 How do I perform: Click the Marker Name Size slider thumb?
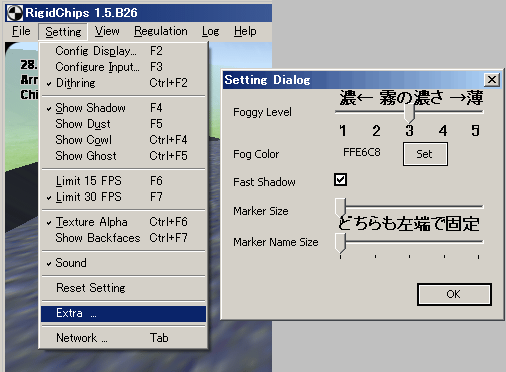pos(340,243)
